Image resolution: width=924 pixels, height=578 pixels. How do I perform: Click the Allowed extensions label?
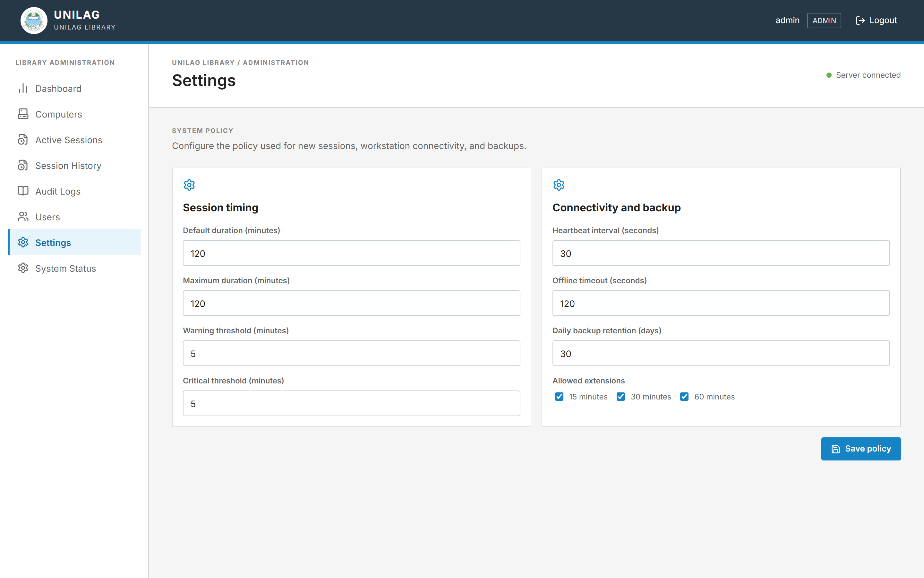pyautogui.click(x=588, y=381)
